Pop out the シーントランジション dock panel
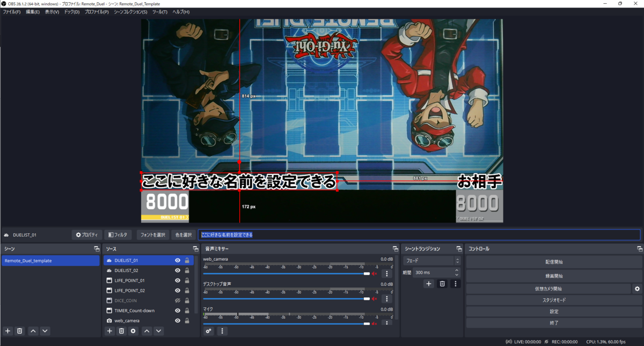This screenshot has height=346, width=644. pyautogui.click(x=459, y=249)
